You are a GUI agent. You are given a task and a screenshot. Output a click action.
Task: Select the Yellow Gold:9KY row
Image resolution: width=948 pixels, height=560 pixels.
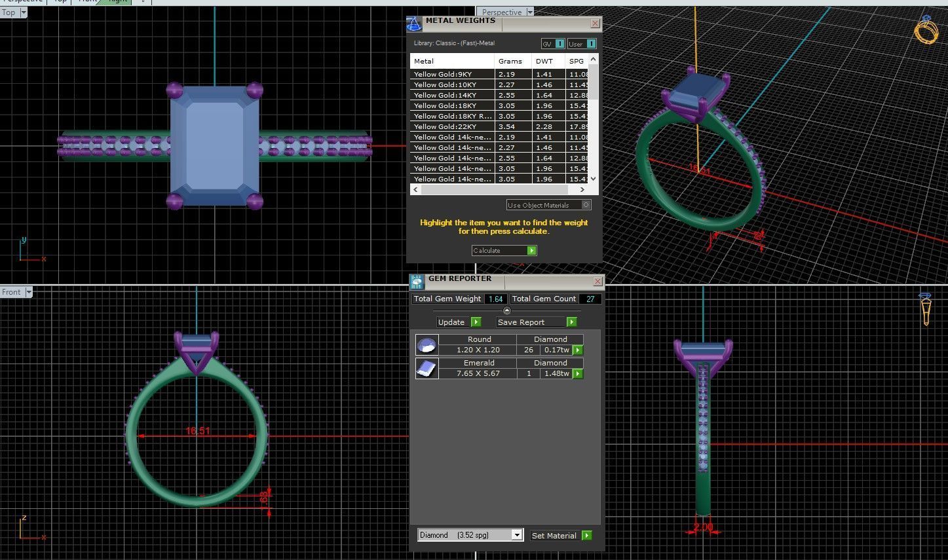pyautogui.click(x=499, y=74)
